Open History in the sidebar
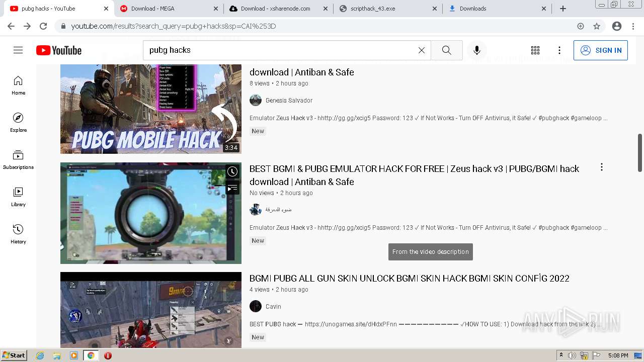This screenshot has height=362, width=644. [x=18, y=234]
